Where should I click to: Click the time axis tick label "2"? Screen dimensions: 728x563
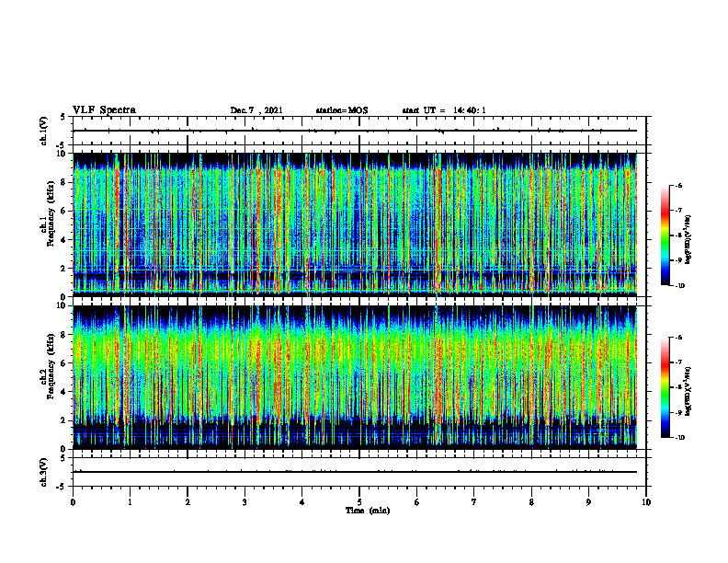pyautogui.click(x=188, y=502)
